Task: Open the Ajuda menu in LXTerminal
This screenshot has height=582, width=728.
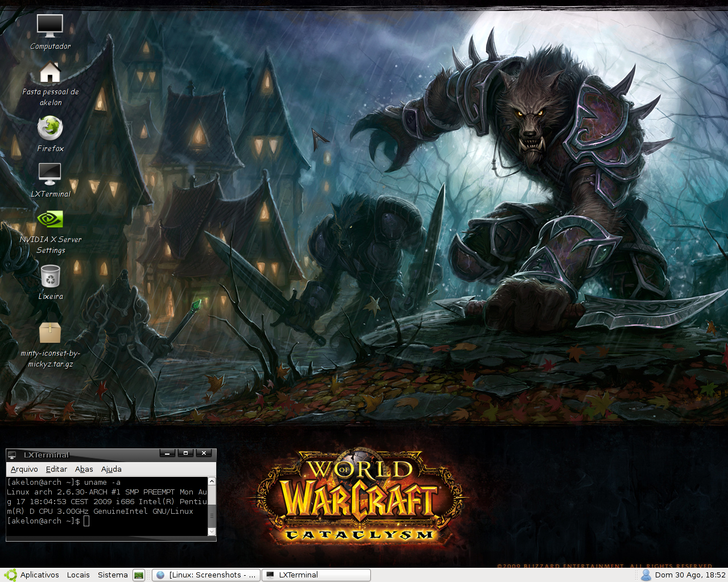Action: pyautogui.click(x=111, y=469)
